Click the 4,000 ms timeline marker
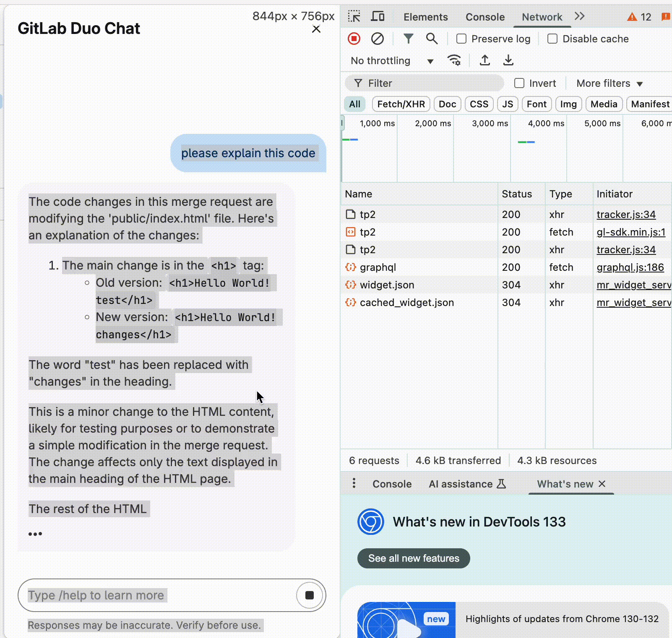This screenshot has height=638, width=672. (x=546, y=123)
